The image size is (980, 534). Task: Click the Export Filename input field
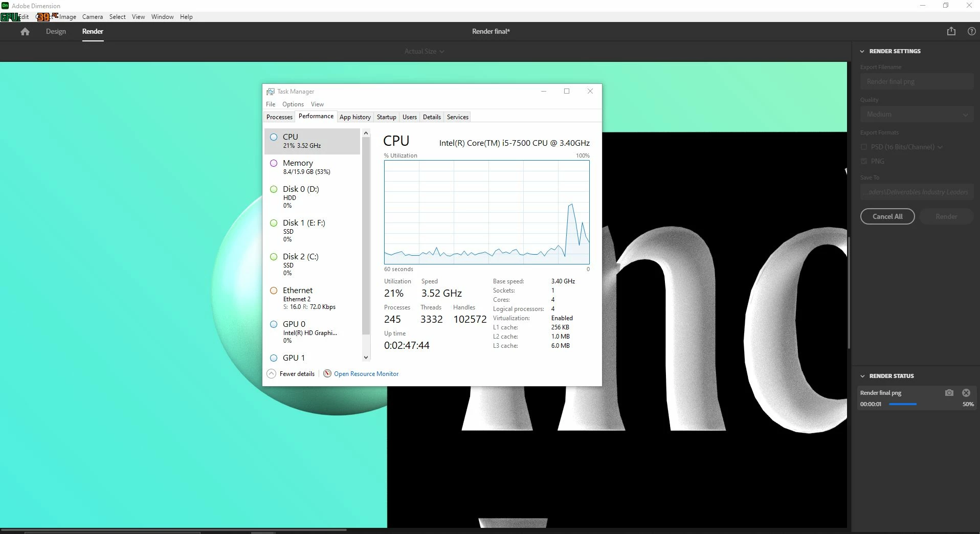(x=917, y=81)
